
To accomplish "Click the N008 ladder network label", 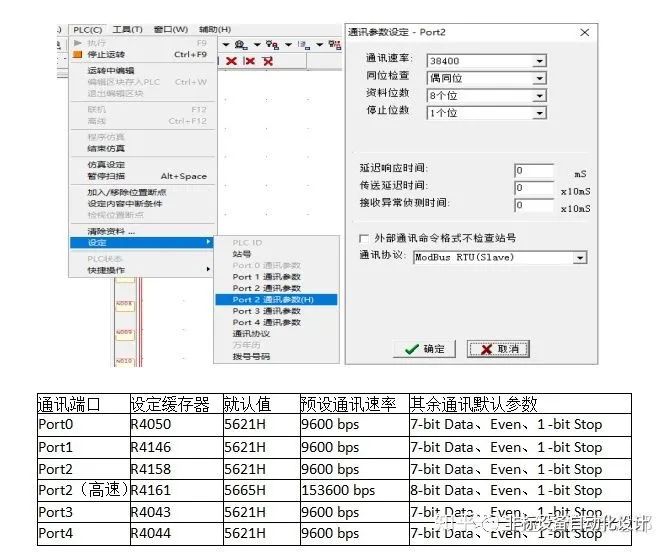I will point(124,306).
